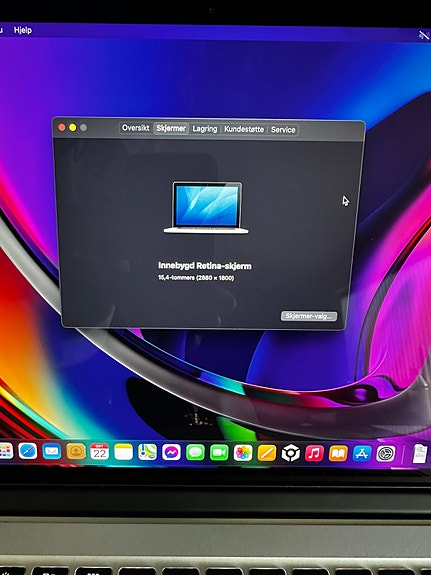The image size is (431, 575).
Task: Start FaceTime from the dock
Action: click(219, 453)
